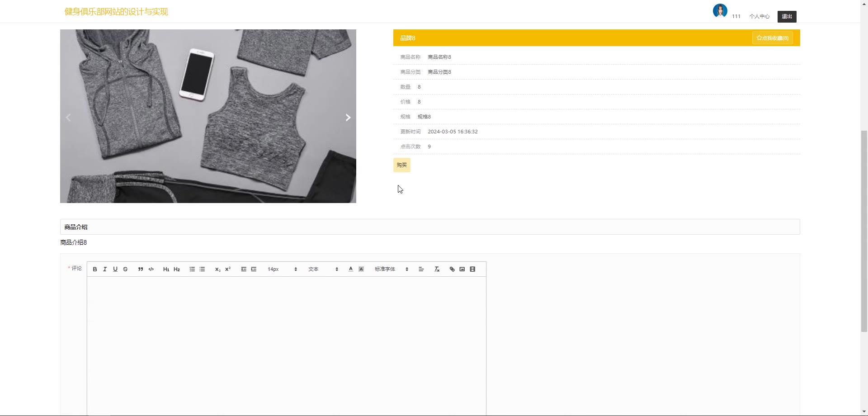Screen dimensions: 868x416
Task: Increase indent in the editor
Action: [254, 269]
